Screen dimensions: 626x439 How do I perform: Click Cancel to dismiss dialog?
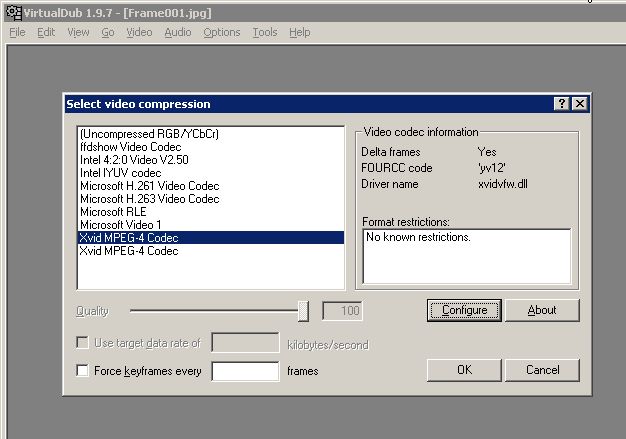(542, 370)
